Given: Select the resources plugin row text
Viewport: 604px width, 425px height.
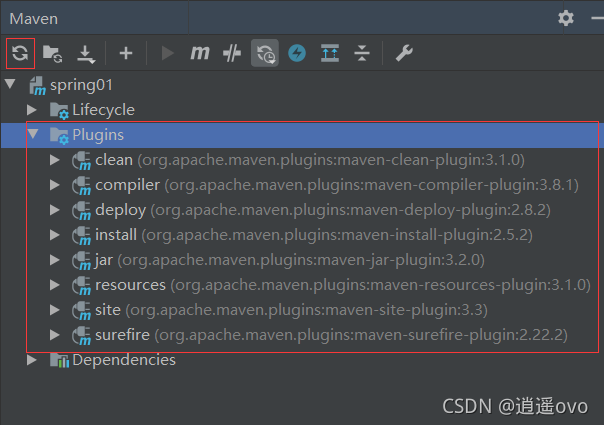Looking at the screenshot, I should 343,285.
